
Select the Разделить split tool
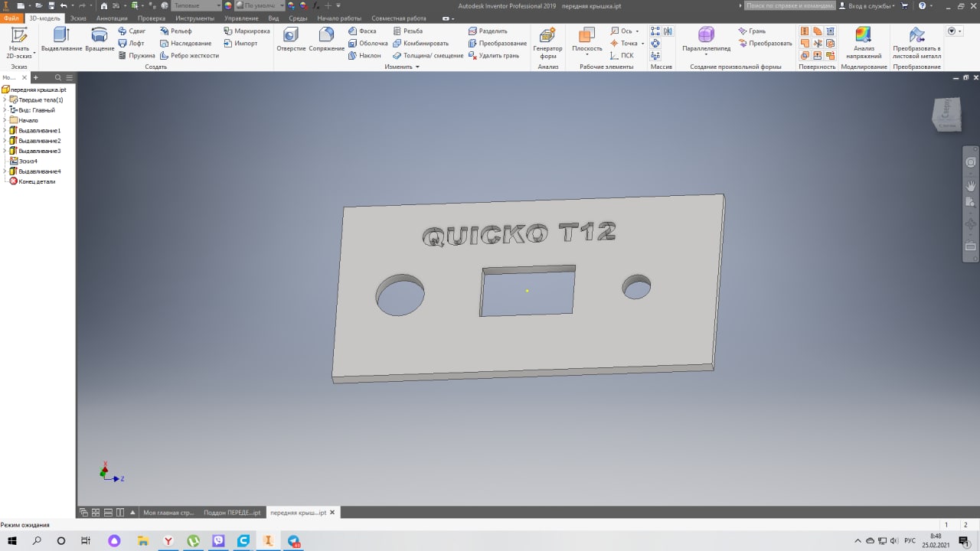click(x=488, y=31)
